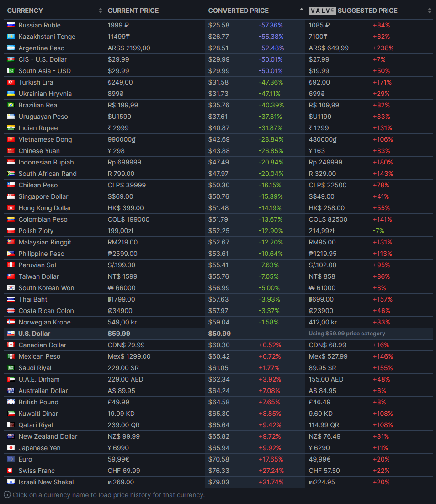Click the Argentina flag icon
This screenshot has width=436, height=504.
click(x=11, y=48)
